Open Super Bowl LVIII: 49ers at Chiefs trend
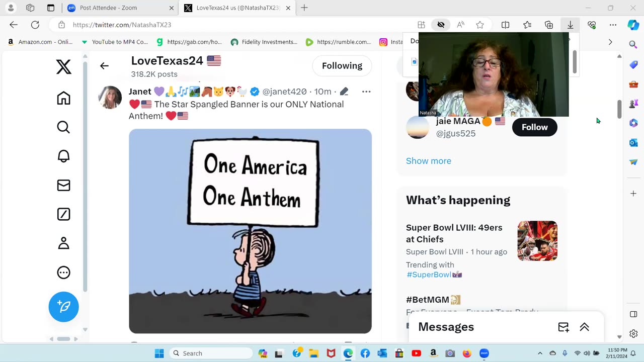The height and width of the screenshot is (362, 644). pyautogui.click(x=454, y=233)
